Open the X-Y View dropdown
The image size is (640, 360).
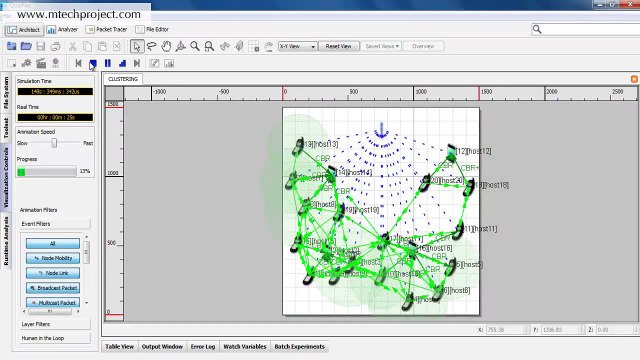click(x=297, y=46)
